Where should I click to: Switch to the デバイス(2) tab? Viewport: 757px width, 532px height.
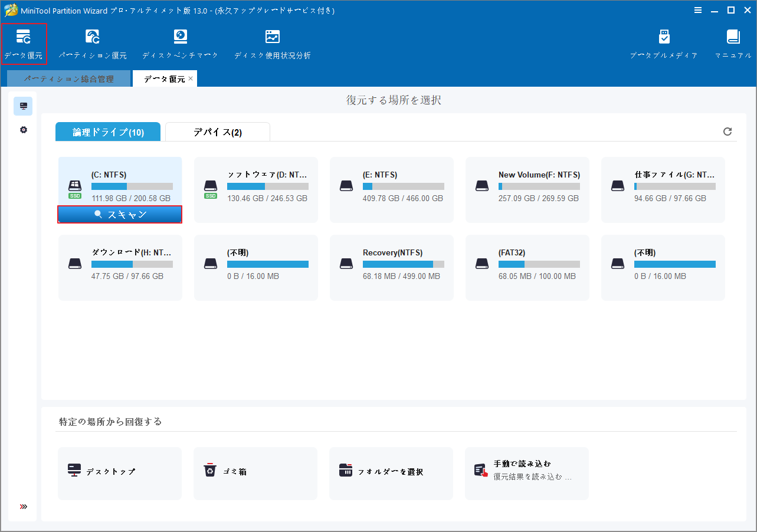[217, 132]
